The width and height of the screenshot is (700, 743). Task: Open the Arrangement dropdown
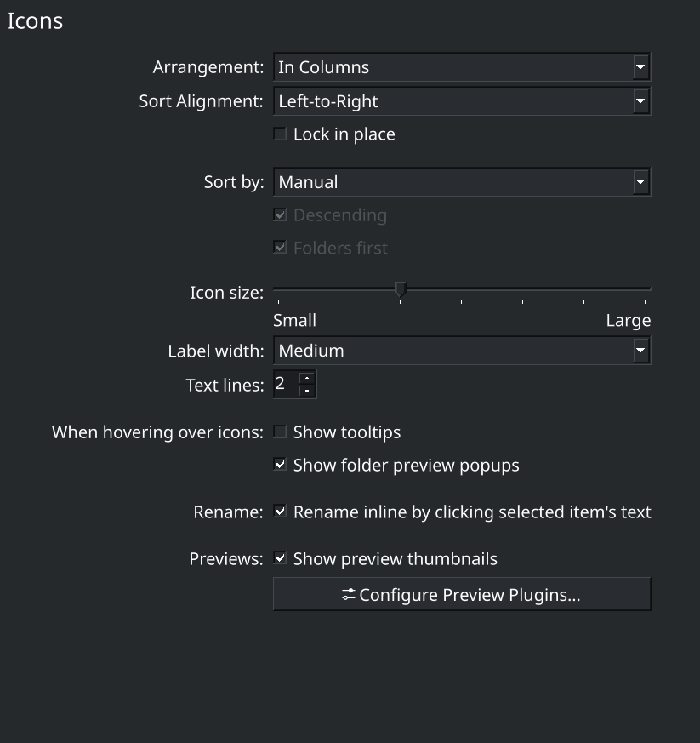(x=462, y=67)
